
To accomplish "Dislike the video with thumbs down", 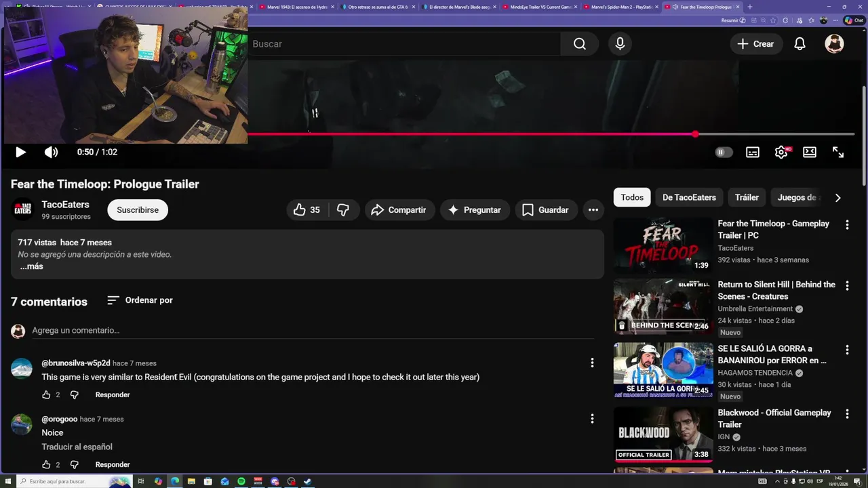I will [343, 210].
